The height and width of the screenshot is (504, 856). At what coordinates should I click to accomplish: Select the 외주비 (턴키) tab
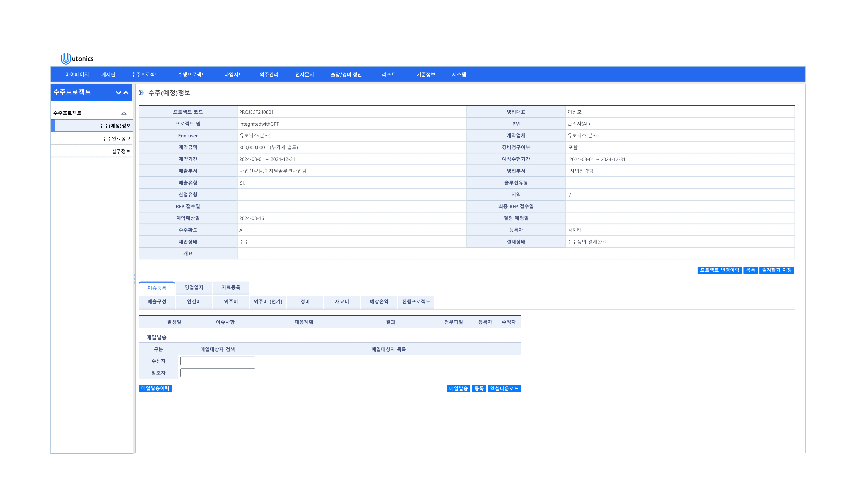pos(268,302)
